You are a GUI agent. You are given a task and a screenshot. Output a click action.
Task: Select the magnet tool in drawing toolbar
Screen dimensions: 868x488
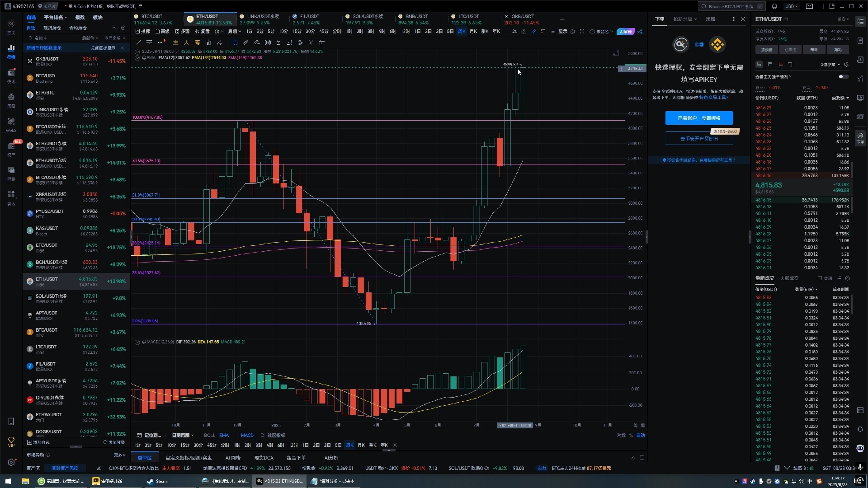[x=300, y=42]
